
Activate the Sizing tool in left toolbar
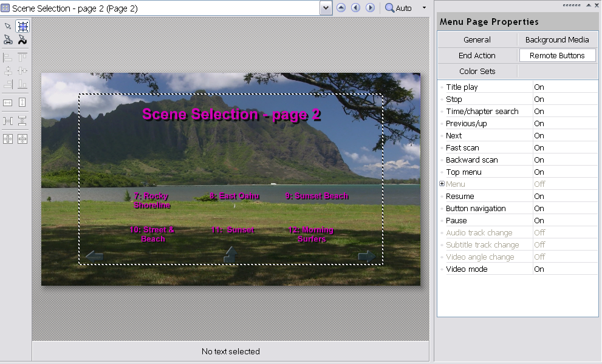(x=22, y=26)
